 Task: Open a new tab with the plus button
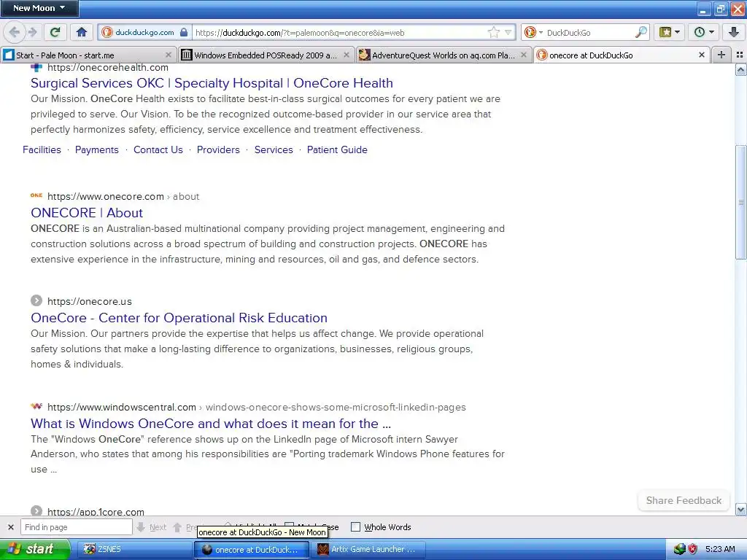pyautogui.click(x=721, y=55)
